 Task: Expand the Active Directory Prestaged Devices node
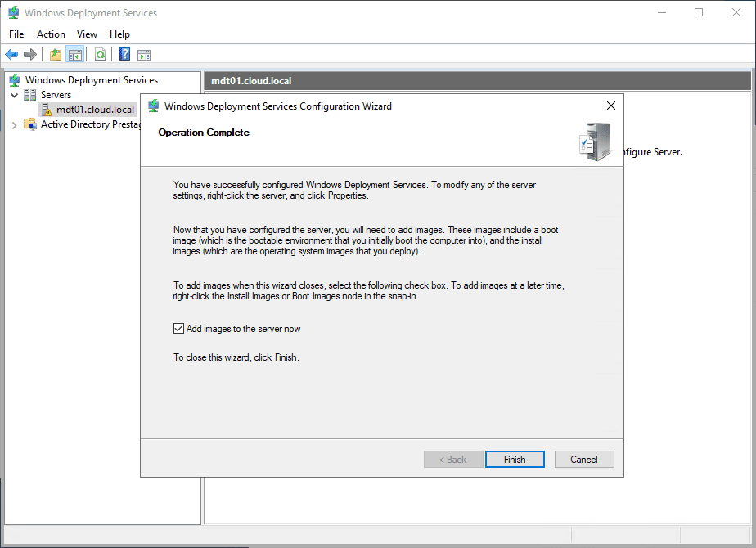tap(15, 125)
